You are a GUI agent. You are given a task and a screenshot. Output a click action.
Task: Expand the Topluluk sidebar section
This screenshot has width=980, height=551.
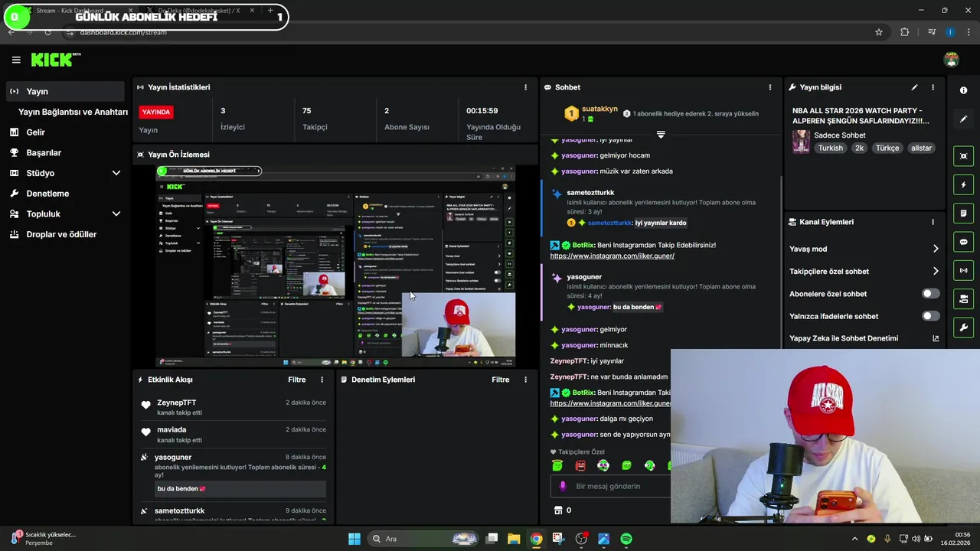coord(116,214)
